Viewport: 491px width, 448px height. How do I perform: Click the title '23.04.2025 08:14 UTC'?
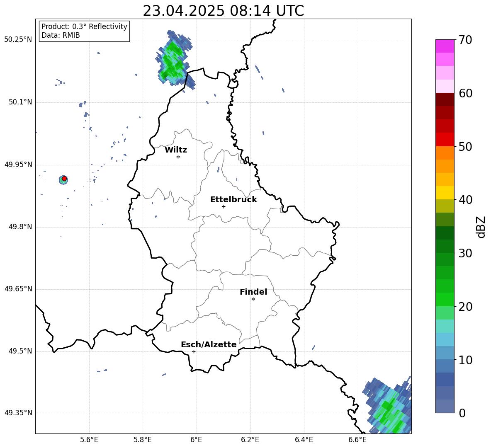point(223,11)
